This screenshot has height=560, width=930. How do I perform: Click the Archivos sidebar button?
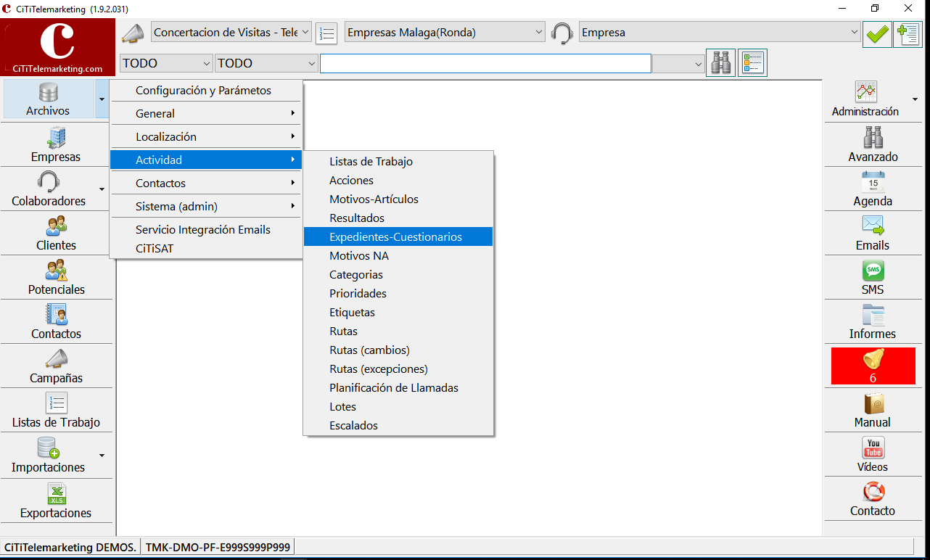point(48,99)
